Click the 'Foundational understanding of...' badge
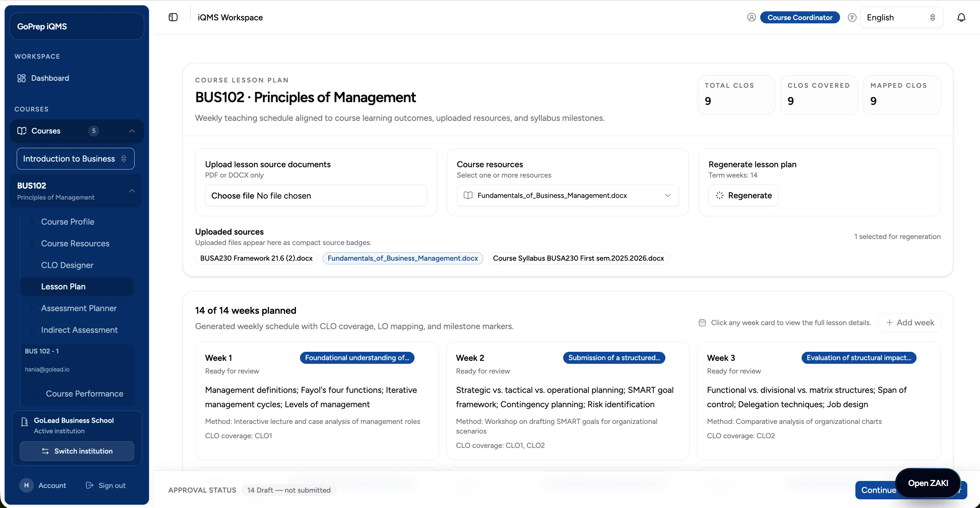980x508 pixels. pyautogui.click(x=357, y=358)
